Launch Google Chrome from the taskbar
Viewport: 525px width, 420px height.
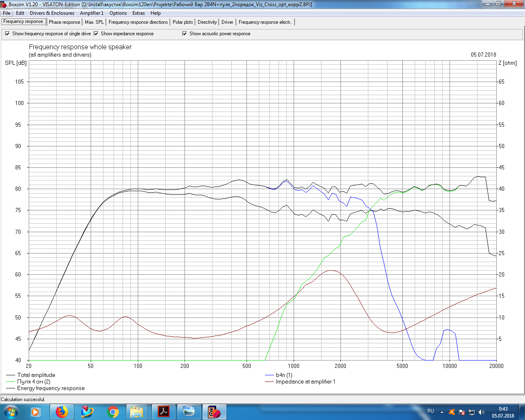tap(113, 411)
